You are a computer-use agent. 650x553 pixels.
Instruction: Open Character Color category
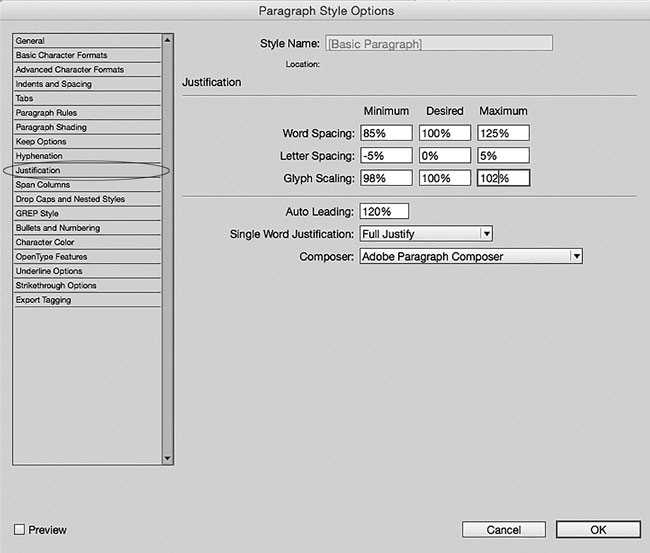pos(87,242)
